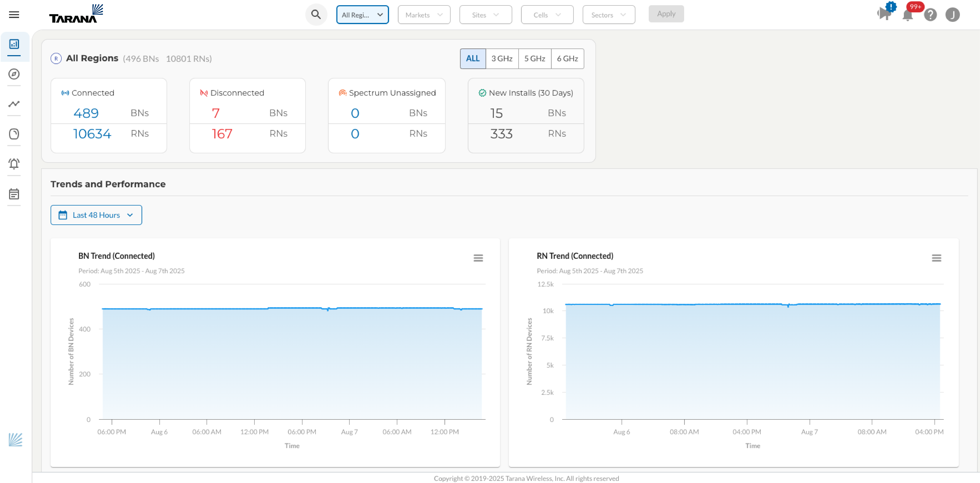Click inside the BN Trend chart area
Viewport: 980px width, 483px height.
(x=292, y=352)
